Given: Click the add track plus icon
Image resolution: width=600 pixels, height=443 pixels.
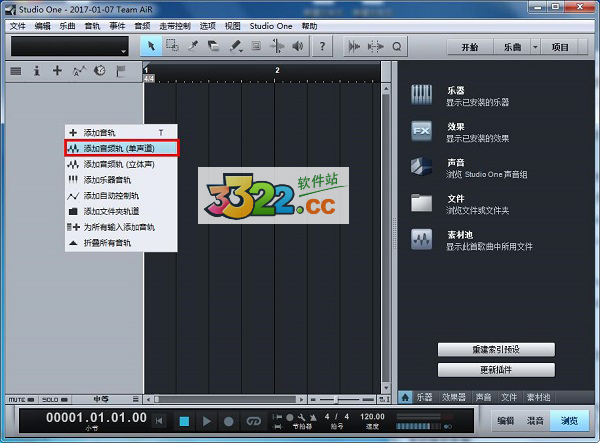Looking at the screenshot, I should 57,71.
